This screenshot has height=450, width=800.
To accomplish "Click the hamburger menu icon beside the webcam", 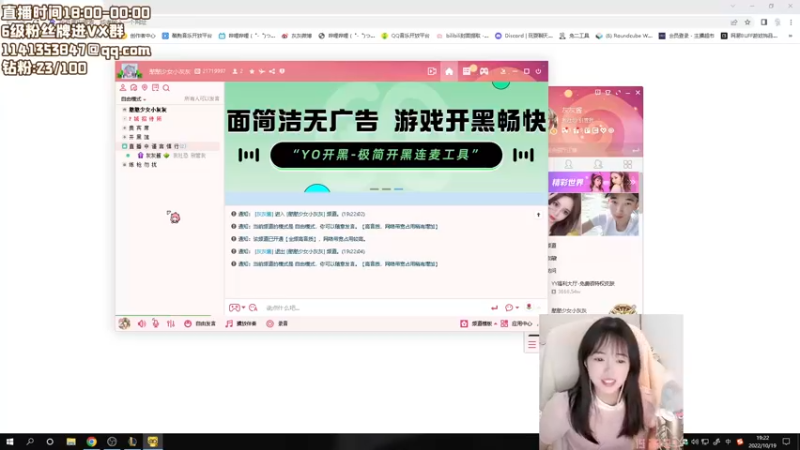I will (532, 344).
